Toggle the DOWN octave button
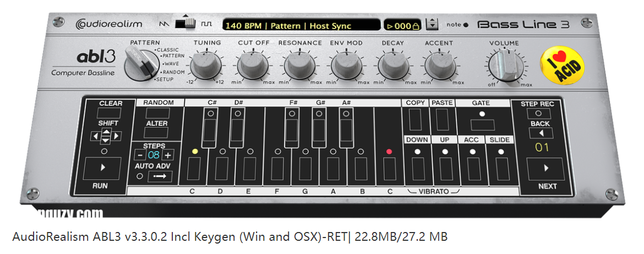Image resolution: width=644 pixels, height=254 pixels. 418,168
